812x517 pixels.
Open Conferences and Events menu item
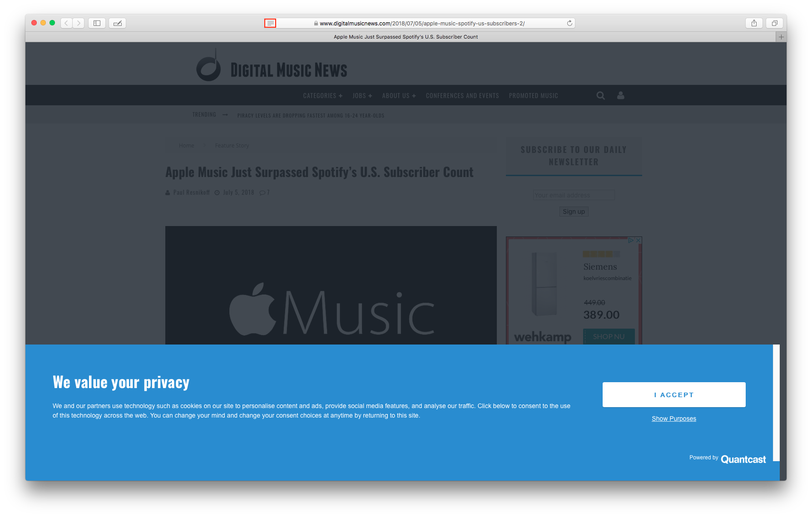coord(462,96)
